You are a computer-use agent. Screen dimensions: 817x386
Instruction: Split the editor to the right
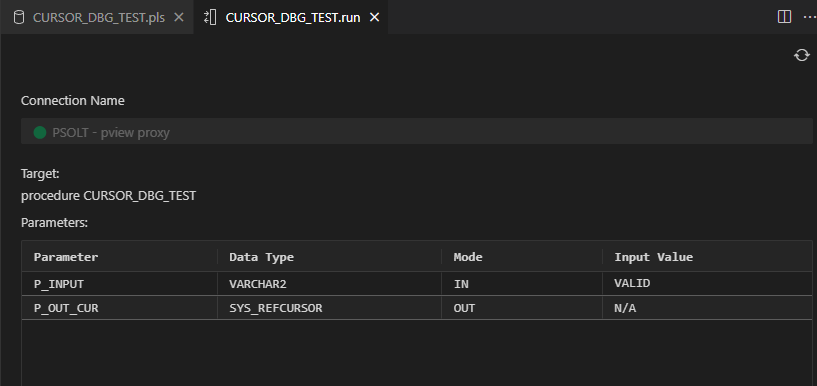click(784, 17)
